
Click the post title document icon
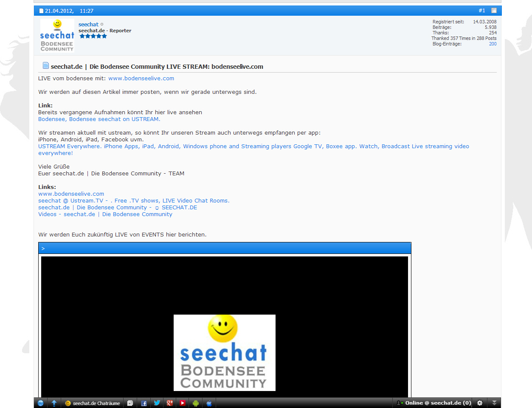click(46, 65)
